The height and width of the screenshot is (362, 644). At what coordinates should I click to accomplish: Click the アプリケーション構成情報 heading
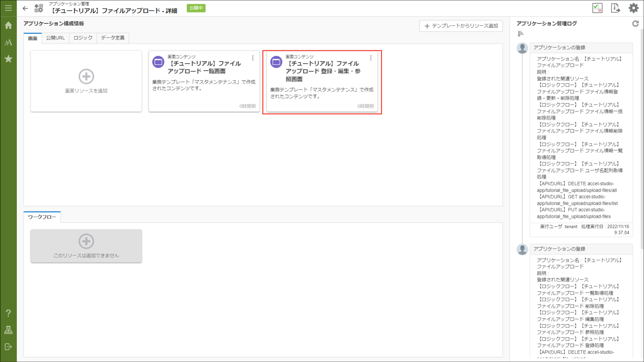(x=54, y=23)
